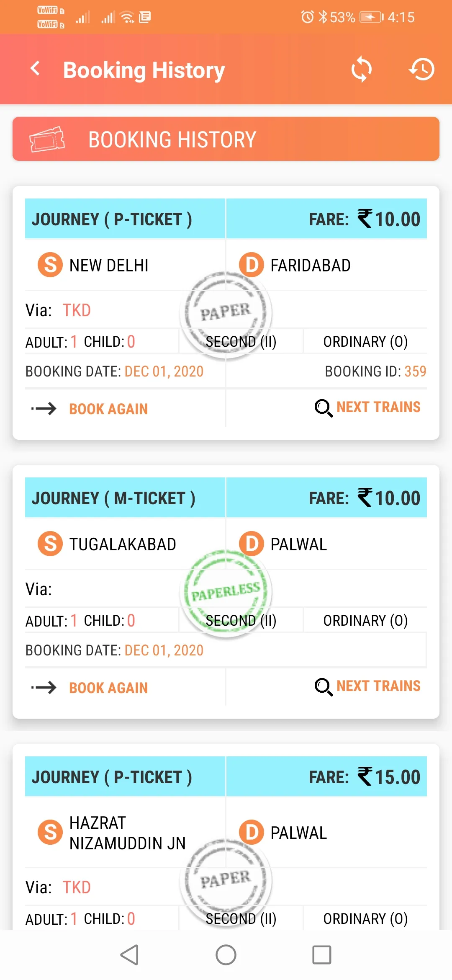Screen dimensions: 452x980
Task: Tap the back arrow in header
Action: tap(36, 69)
